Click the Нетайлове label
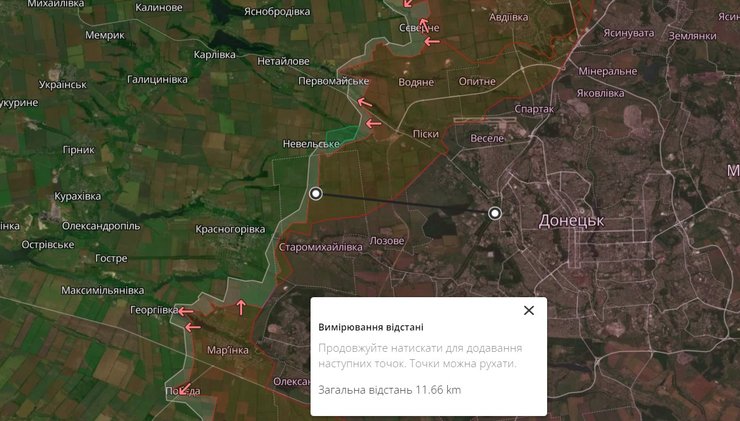The image size is (740, 421). (283, 61)
